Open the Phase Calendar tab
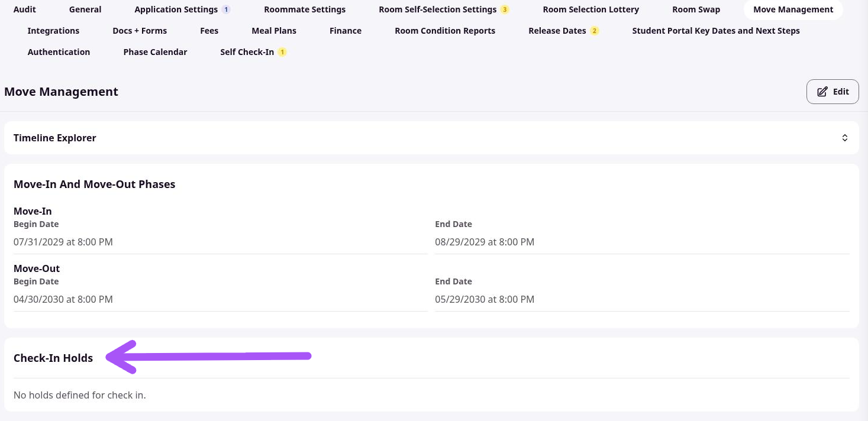868x421 pixels. point(155,52)
